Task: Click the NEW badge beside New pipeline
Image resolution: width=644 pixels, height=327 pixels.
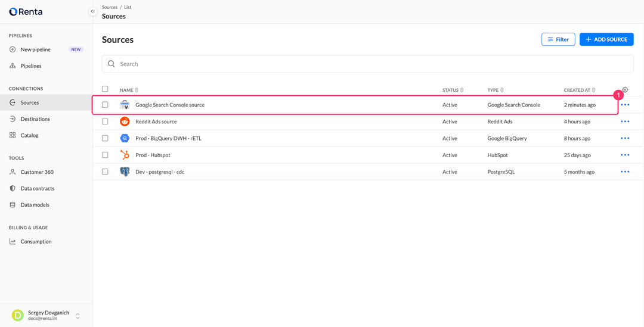Action: pos(76,49)
